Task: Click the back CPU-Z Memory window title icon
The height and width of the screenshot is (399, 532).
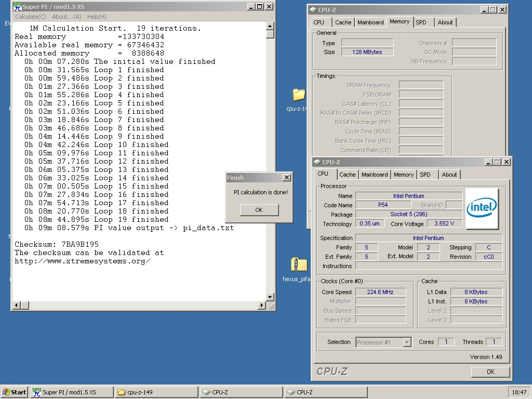Action: point(313,10)
